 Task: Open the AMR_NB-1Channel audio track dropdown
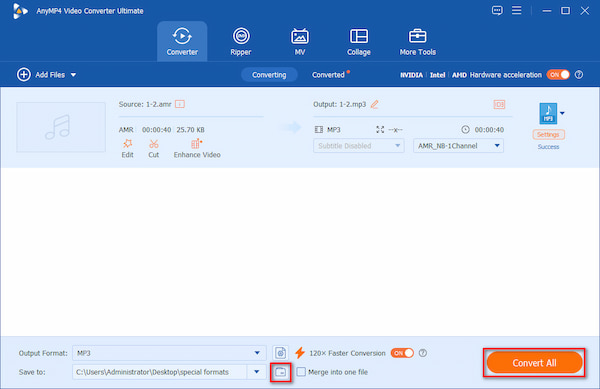(458, 146)
